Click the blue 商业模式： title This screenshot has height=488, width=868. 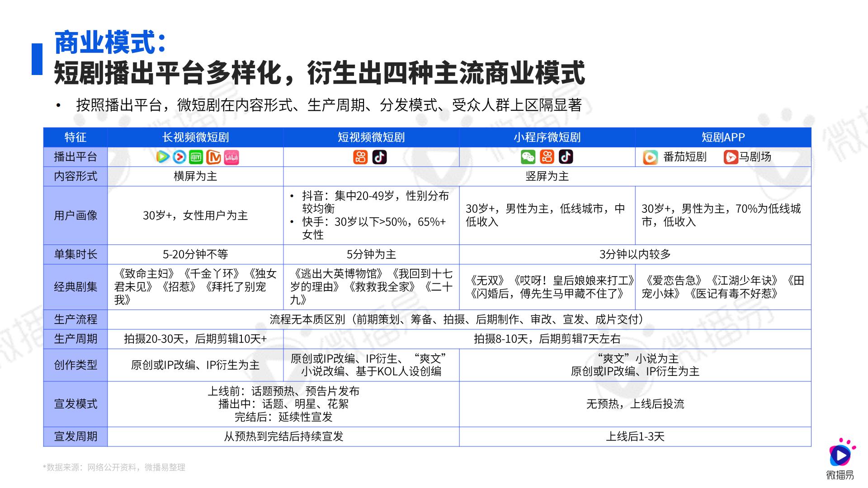(x=110, y=43)
